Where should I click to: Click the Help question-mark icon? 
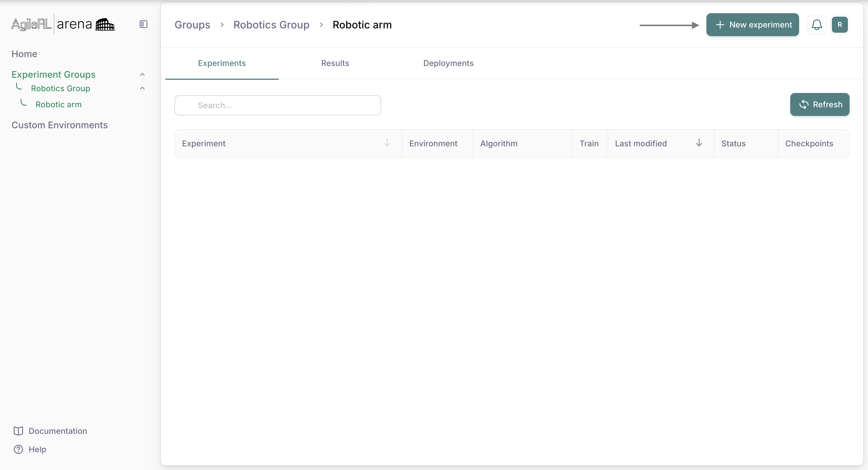(x=19, y=449)
